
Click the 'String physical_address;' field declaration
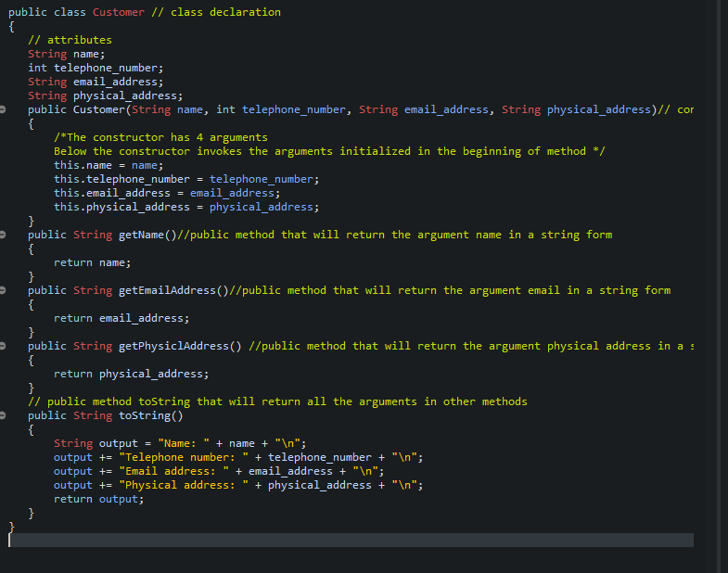[x=106, y=95]
